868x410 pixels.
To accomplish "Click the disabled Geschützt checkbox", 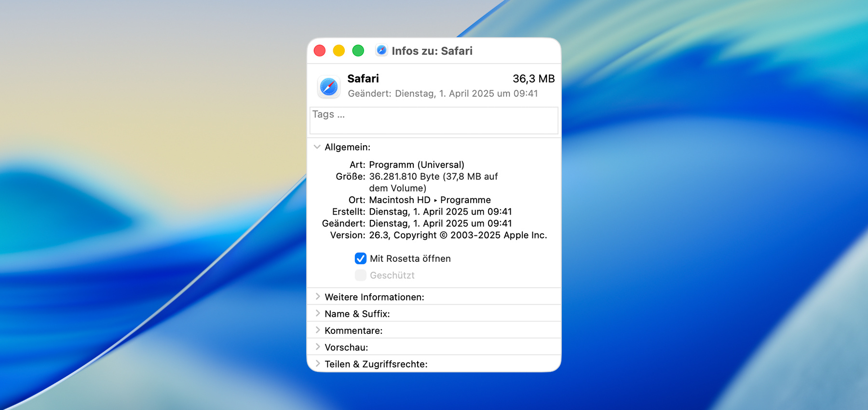I will coord(361,275).
